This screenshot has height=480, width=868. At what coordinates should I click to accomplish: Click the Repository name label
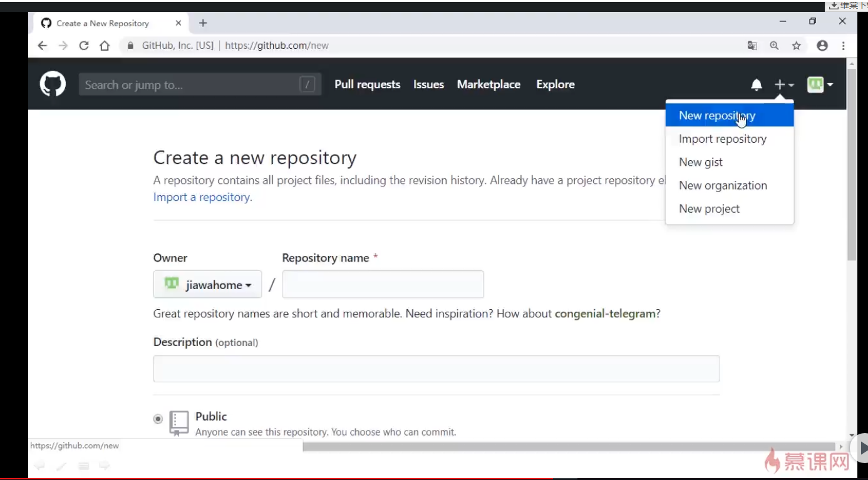coord(326,258)
